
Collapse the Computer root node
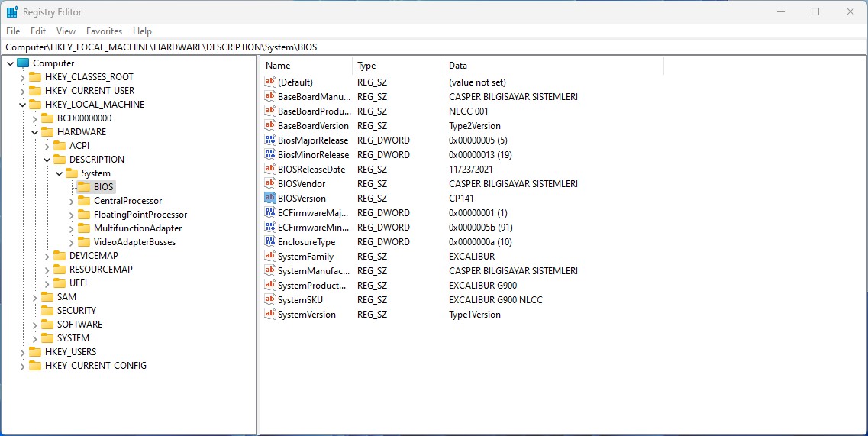pyautogui.click(x=11, y=63)
